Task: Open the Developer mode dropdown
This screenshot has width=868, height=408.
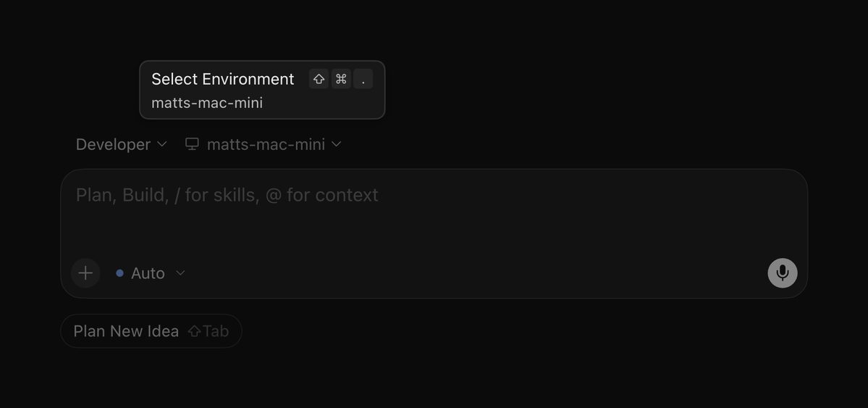Action: [x=121, y=144]
